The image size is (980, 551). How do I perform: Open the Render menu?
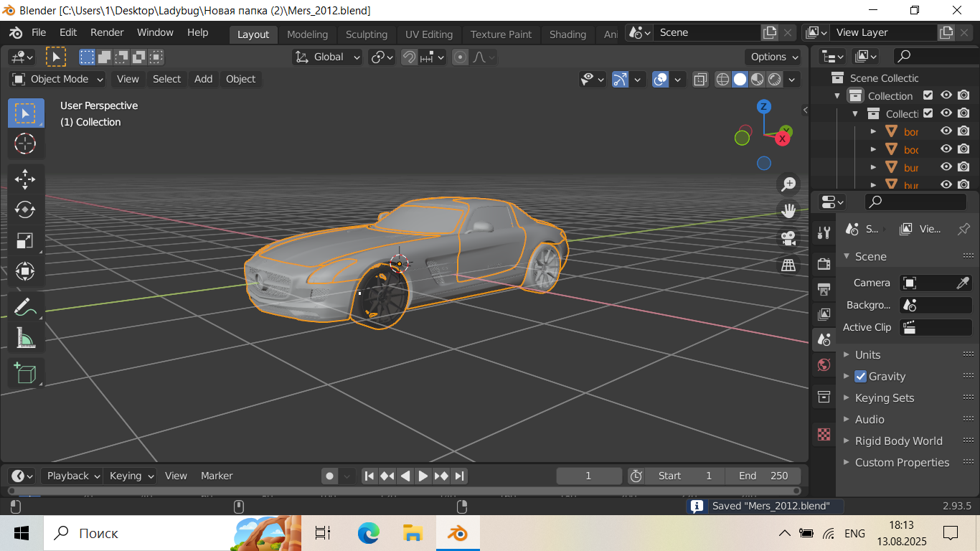point(107,32)
